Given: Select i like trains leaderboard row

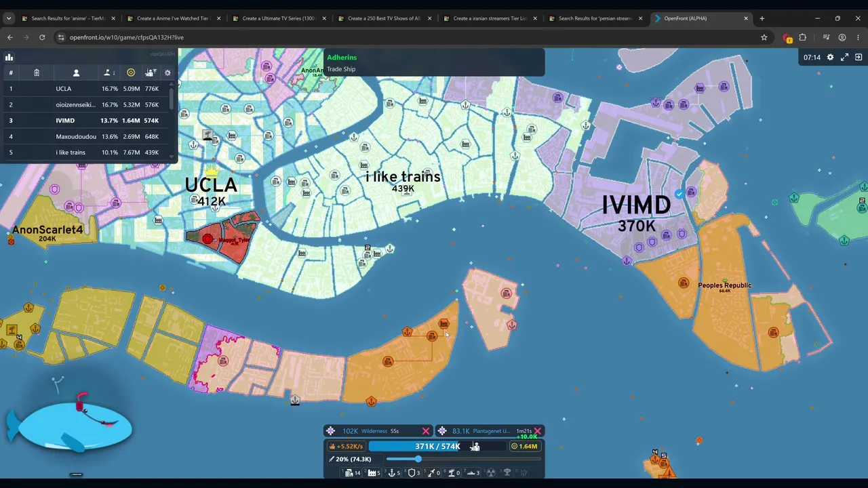Looking at the screenshot, I should click(x=85, y=152).
